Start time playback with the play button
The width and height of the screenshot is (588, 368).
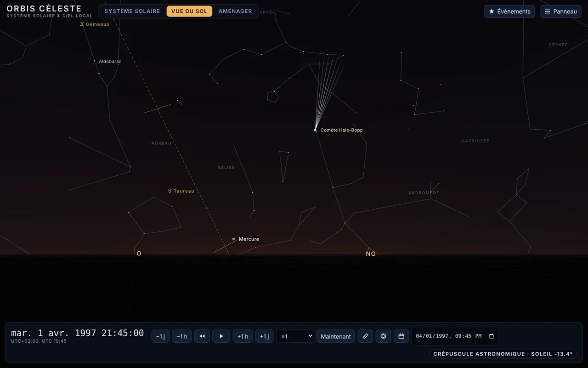[221, 336]
